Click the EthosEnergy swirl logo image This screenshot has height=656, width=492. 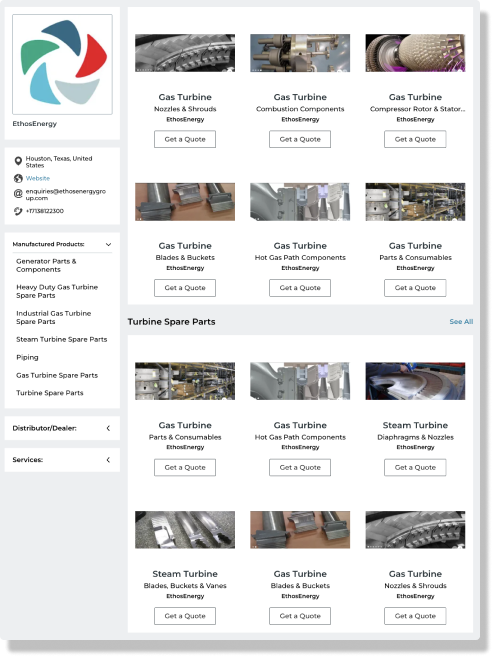point(62,64)
